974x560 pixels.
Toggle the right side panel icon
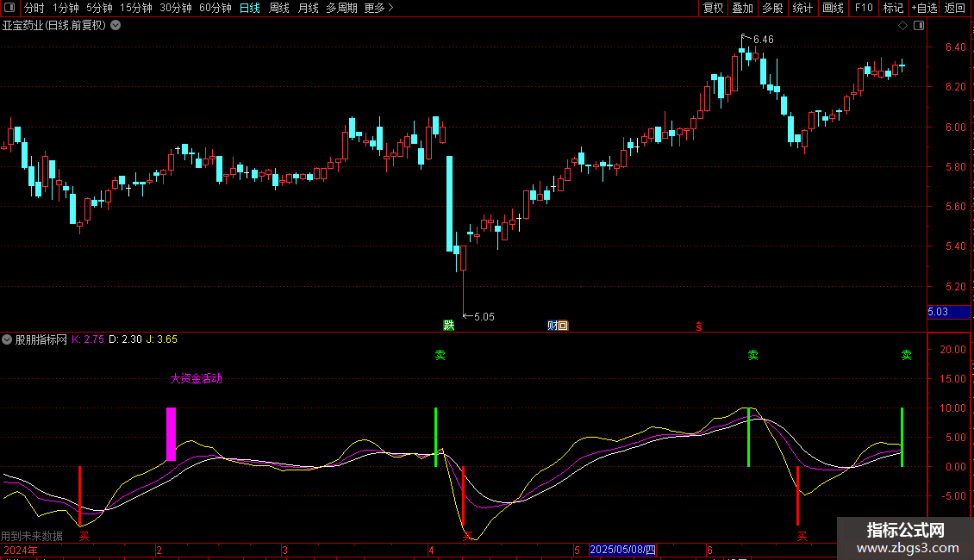tap(919, 26)
